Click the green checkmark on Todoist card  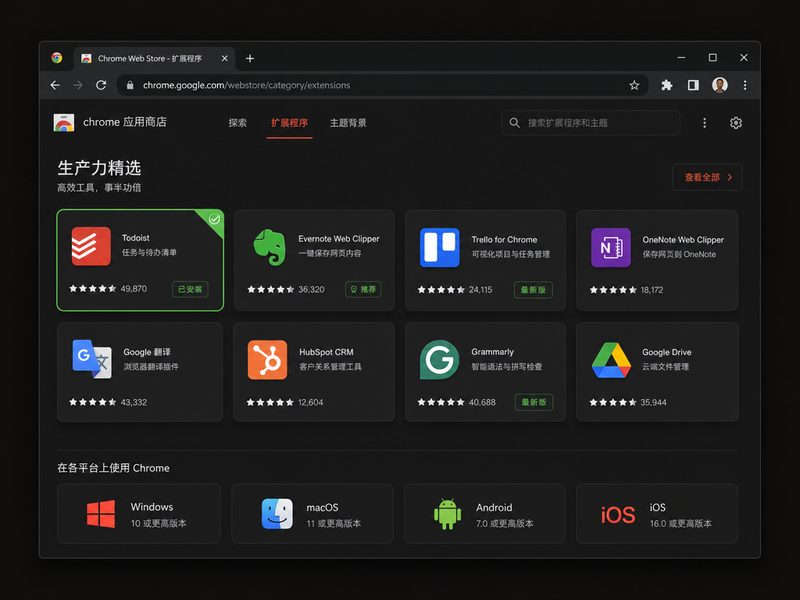(214, 219)
